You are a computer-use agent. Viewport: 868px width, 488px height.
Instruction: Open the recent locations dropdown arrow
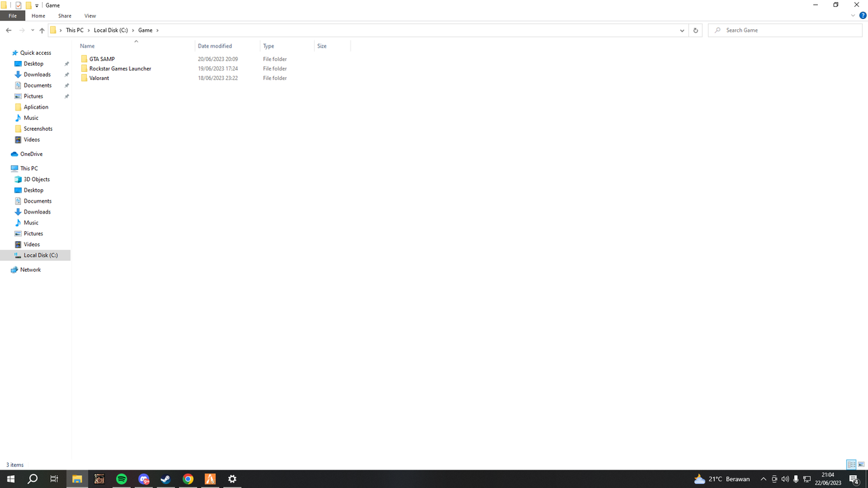tap(33, 30)
